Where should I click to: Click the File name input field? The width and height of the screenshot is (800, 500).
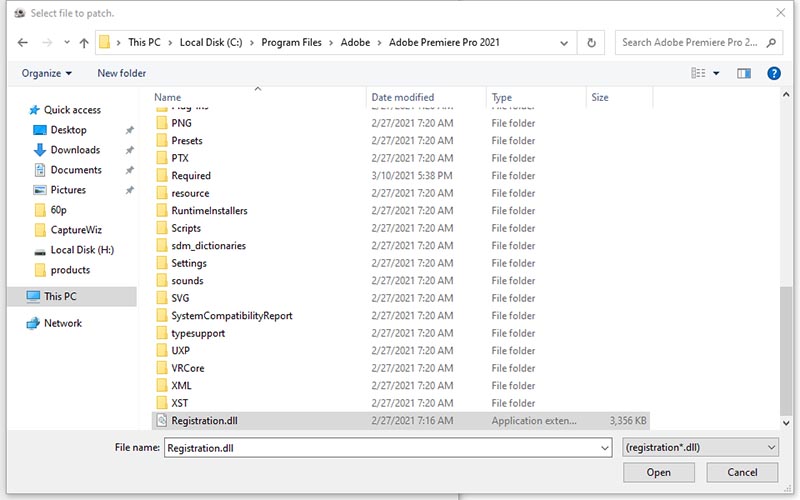click(388, 448)
